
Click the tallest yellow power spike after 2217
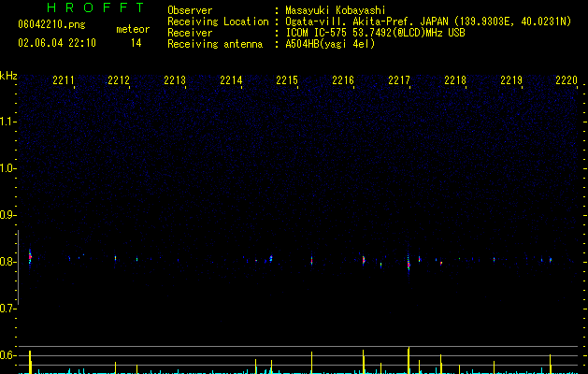tap(409, 361)
